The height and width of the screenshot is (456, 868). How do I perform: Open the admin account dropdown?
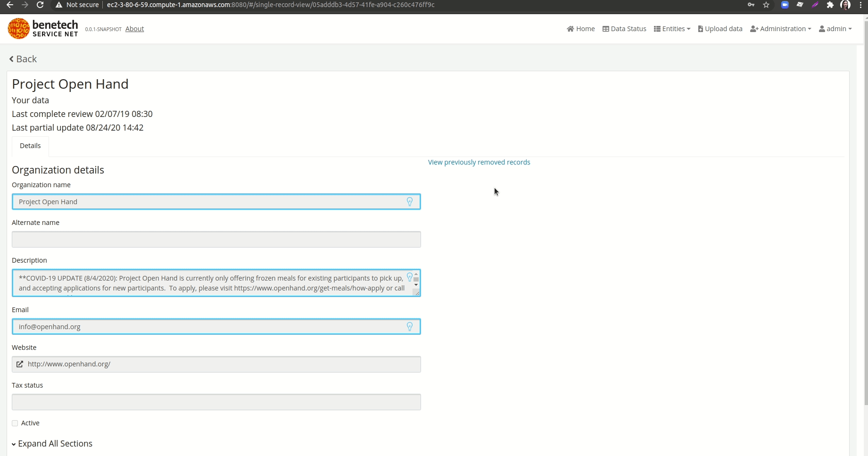click(835, 29)
